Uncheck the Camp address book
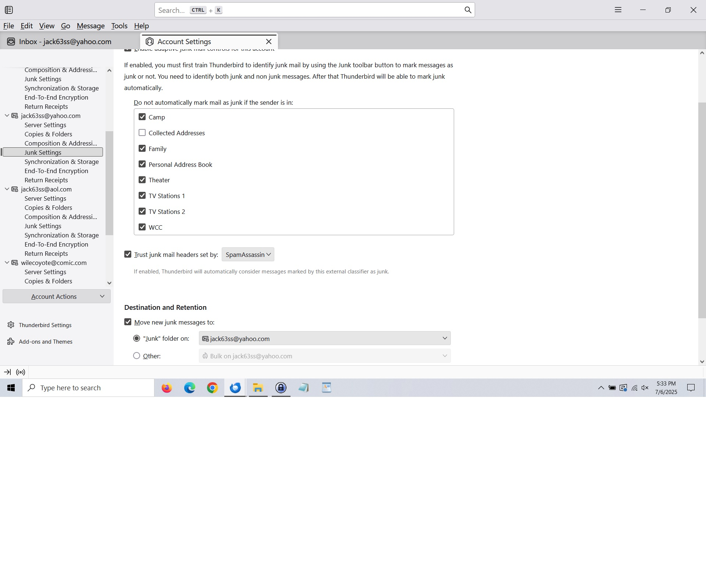The width and height of the screenshot is (706, 588). [x=142, y=117]
